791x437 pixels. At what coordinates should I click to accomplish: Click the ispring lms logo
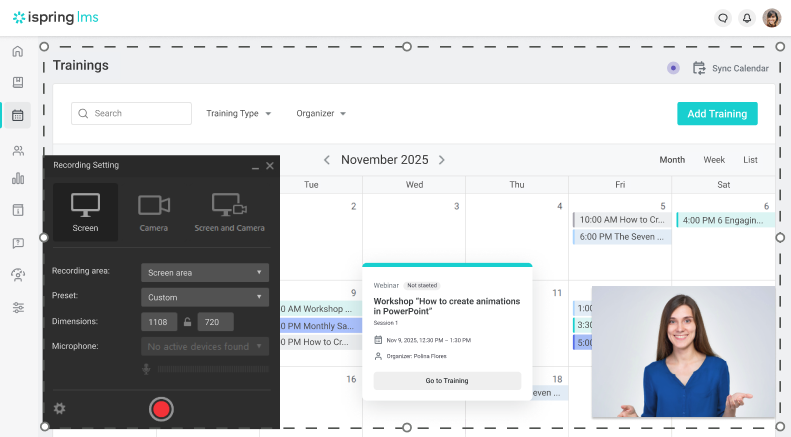click(55, 18)
